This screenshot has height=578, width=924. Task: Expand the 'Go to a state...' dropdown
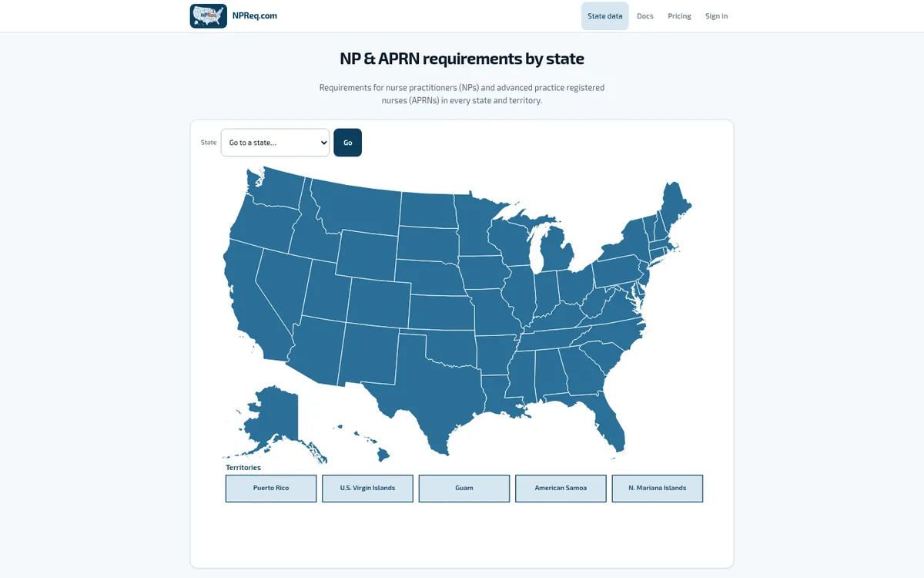click(275, 143)
